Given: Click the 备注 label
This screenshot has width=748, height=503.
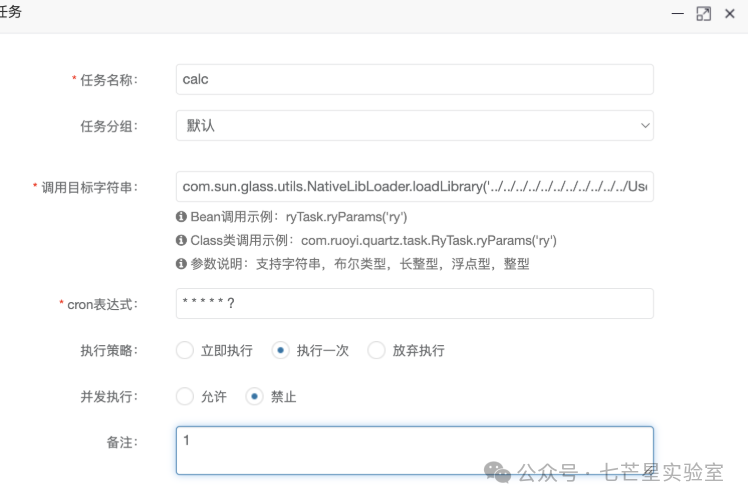Looking at the screenshot, I should [x=122, y=442].
